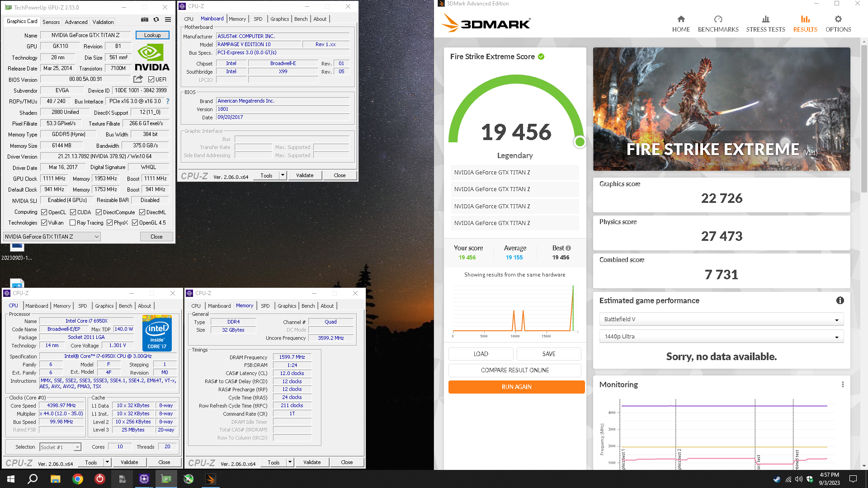Click Fire Strike Extreme thumbnail image
The height and width of the screenshot is (488, 868).
coord(722,109)
